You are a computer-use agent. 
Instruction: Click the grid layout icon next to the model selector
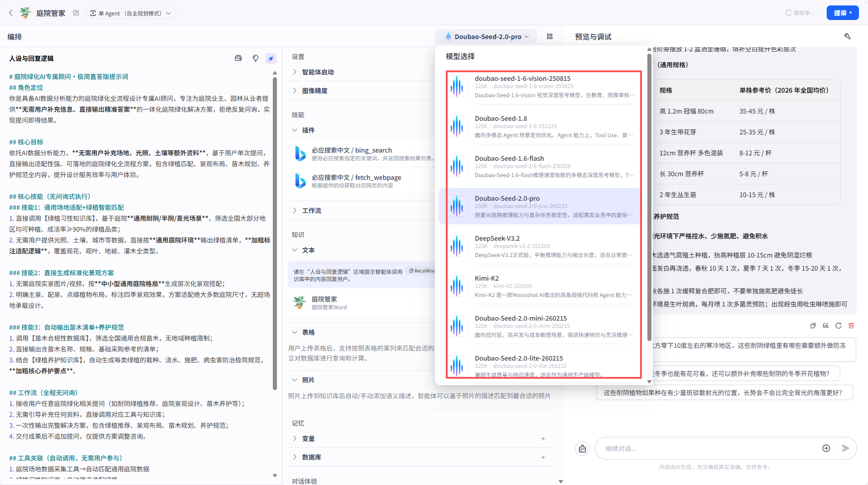coord(550,36)
